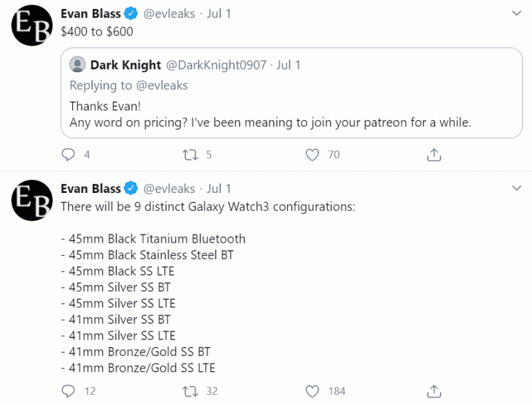Viewport: 532px width, 405px height.
Task: Open Evan Blass name on first tweet
Action: (91, 14)
